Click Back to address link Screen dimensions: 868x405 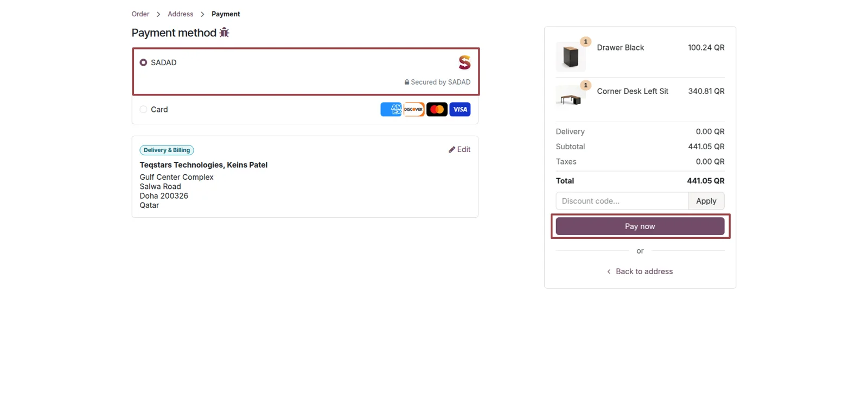[644, 271]
